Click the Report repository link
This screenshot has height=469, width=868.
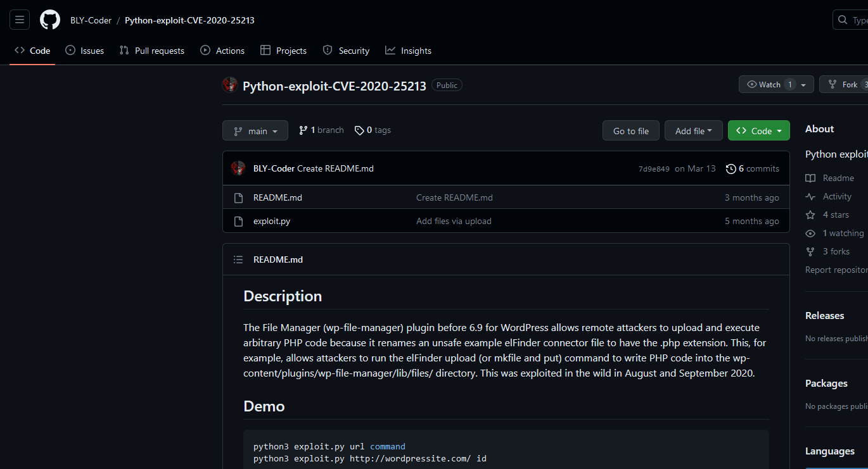tap(836, 270)
